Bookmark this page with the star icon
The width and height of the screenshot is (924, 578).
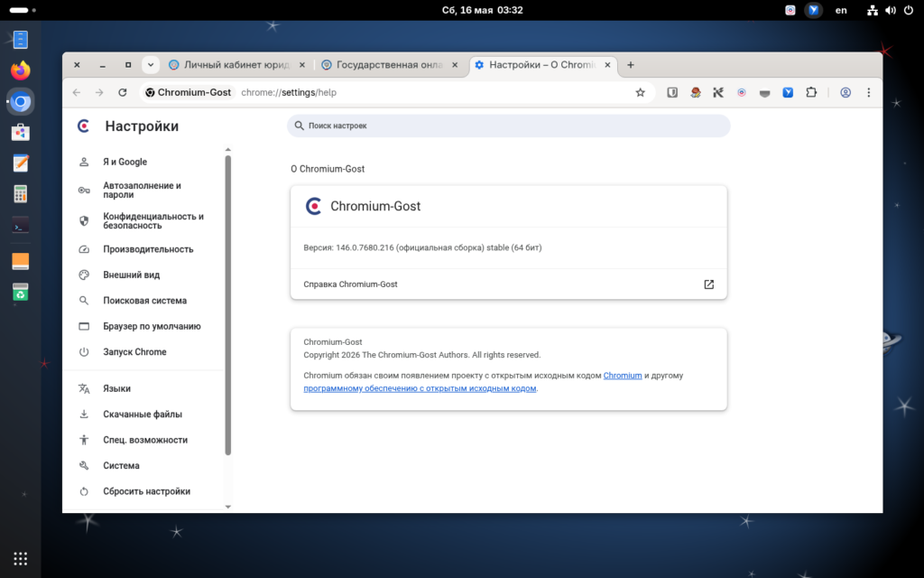pyautogui.click(x=641, y=93)
